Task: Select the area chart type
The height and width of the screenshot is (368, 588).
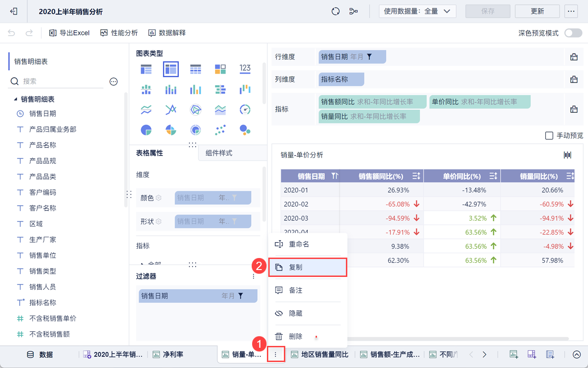Action: point(220,109)
